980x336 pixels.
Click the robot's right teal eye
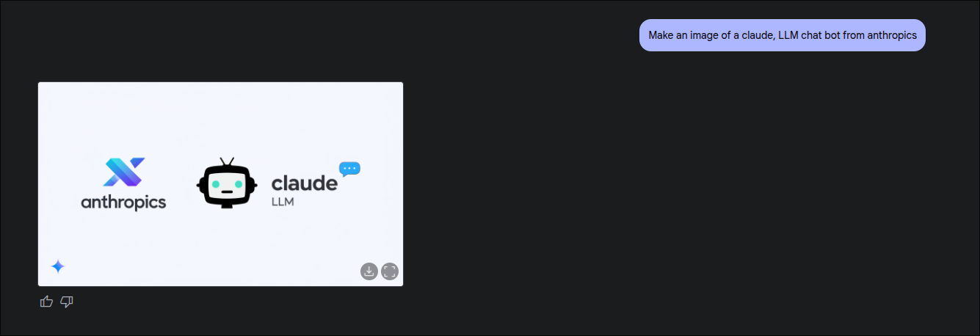point(237,183)
